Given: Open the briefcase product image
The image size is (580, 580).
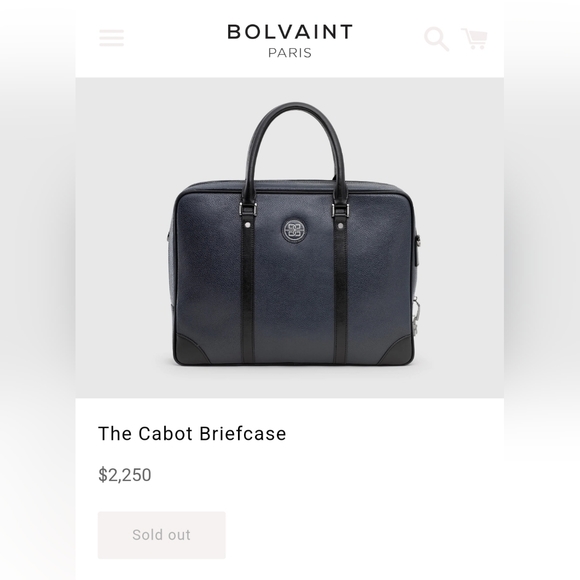Looking at the screenshot, I should coord(290,237).
